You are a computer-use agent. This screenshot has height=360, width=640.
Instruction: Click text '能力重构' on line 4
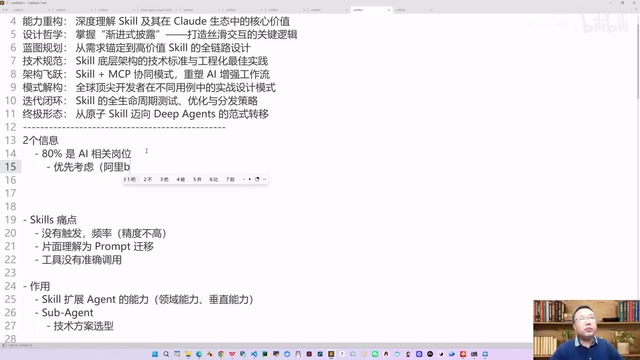(x=42, y=21)
